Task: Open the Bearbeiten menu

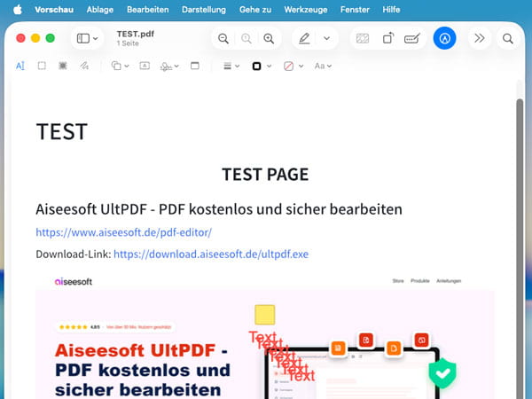Action: [147, 10]
